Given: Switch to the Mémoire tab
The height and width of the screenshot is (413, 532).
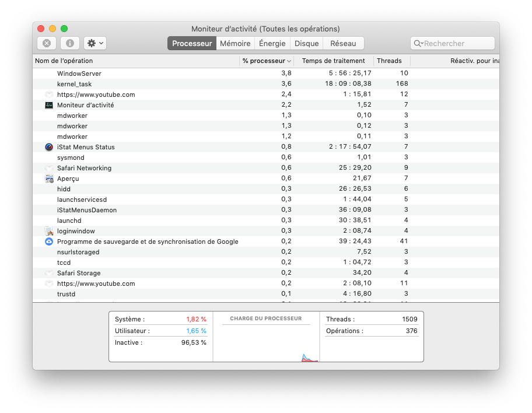Looking at the screenshot, I should point(235,43).
